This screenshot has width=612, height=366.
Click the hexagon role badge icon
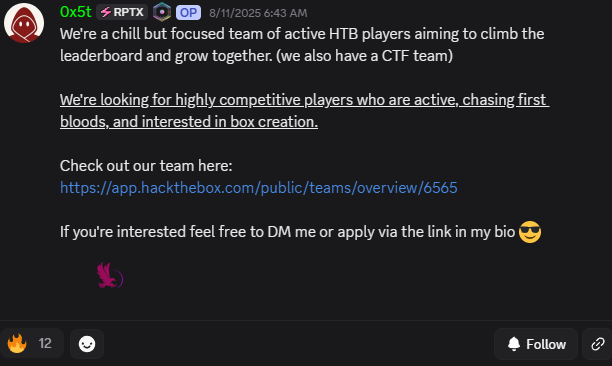162,12
